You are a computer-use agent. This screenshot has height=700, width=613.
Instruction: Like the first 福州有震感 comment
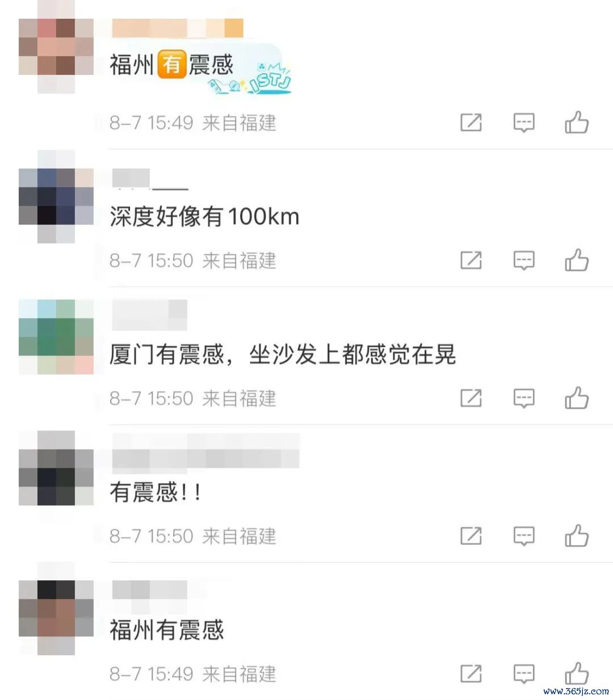coord(577,122)
